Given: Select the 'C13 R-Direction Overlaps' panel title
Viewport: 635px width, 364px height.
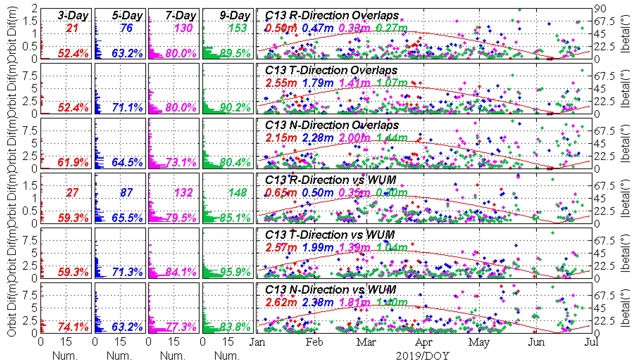Looking at the screenshot, I should [332, 15].
